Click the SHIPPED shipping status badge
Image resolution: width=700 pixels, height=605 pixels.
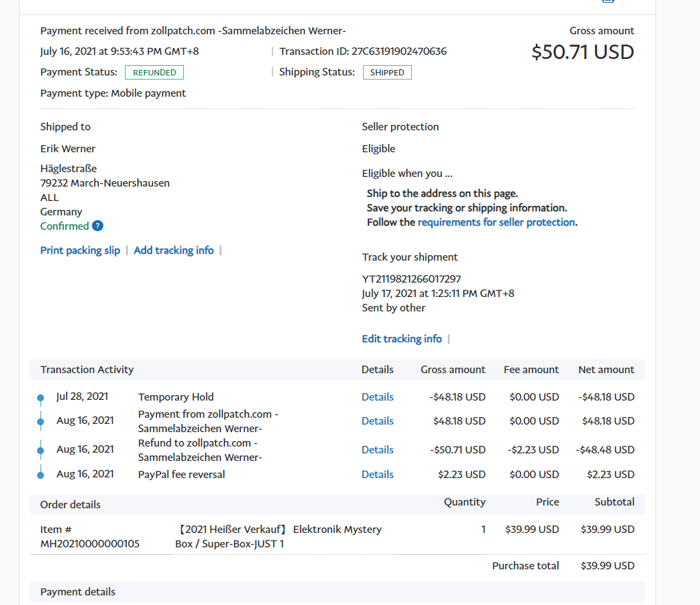pyautogui.click(x=387, y=73)
